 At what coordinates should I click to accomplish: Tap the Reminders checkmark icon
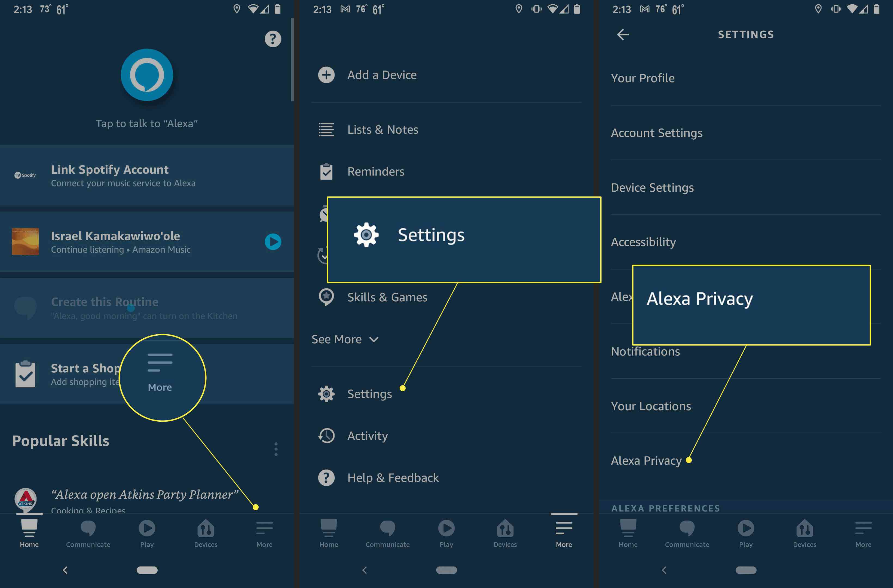(x=327, y=171)
